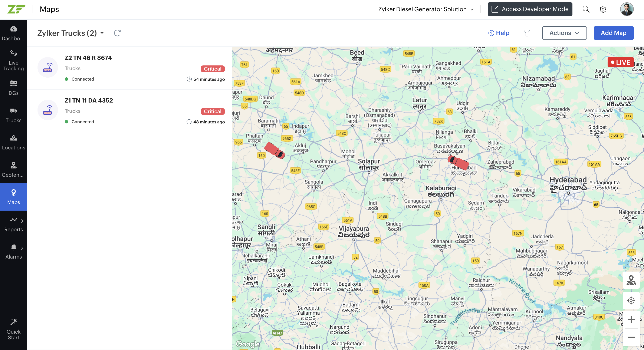The height and width of the screenshot is (350, 644).
Task: Click the map location marker button
Action: coord(631,280)
